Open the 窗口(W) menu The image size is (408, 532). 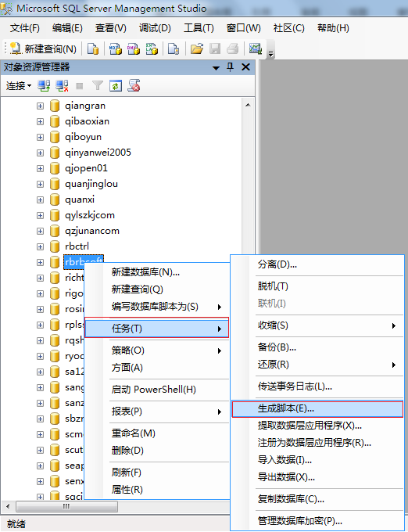(243, 28)
